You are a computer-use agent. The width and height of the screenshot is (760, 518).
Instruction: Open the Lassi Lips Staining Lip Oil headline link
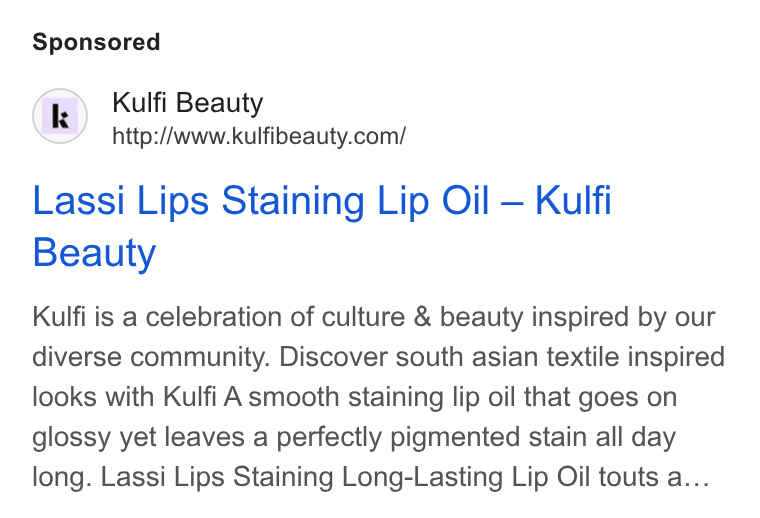pos(322,226)
